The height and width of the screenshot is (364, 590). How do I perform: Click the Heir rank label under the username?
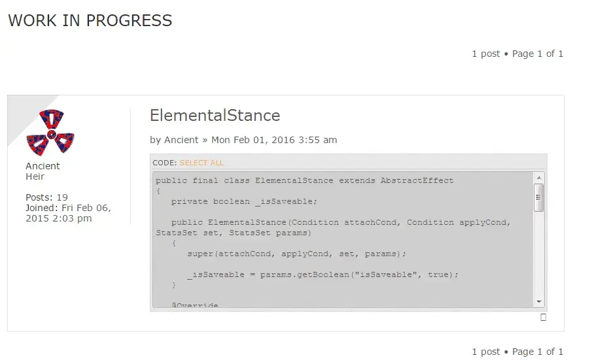35,176
